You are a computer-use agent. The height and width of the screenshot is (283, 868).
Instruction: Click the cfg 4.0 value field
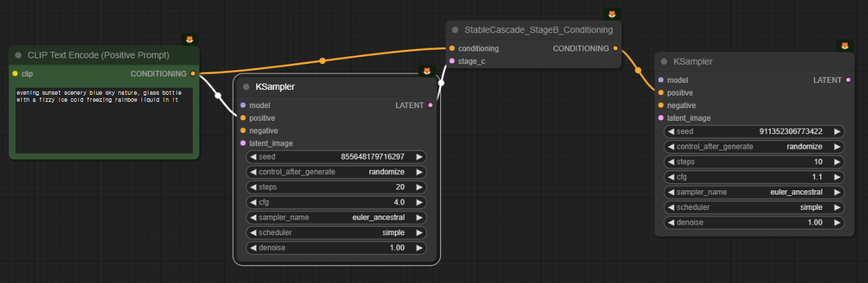click(x=336, y=202)
